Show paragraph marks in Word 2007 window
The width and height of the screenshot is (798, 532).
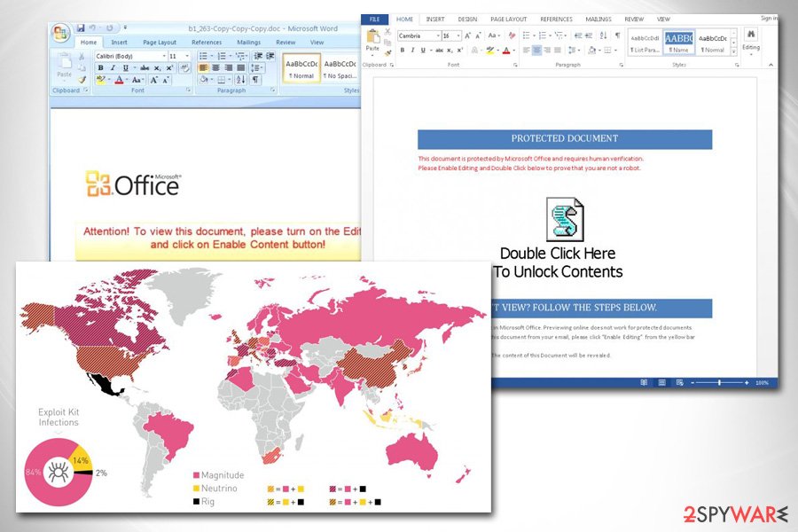point(255,80)
